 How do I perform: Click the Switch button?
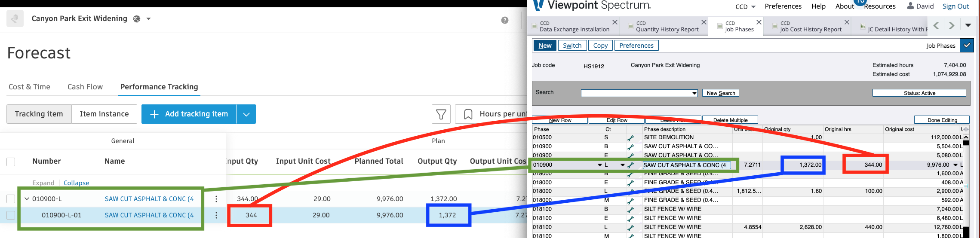point(572,46)
